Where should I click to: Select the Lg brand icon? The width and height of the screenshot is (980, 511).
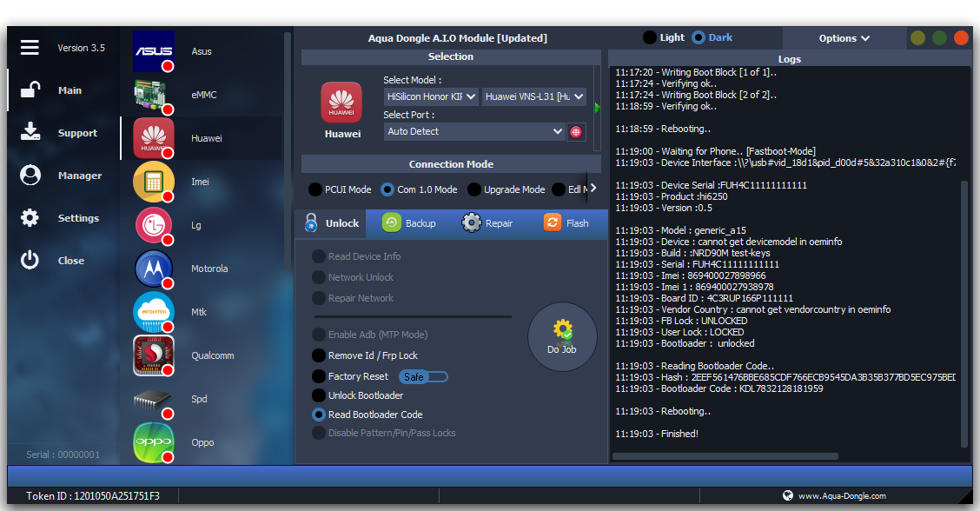click(x=154, y=225)
